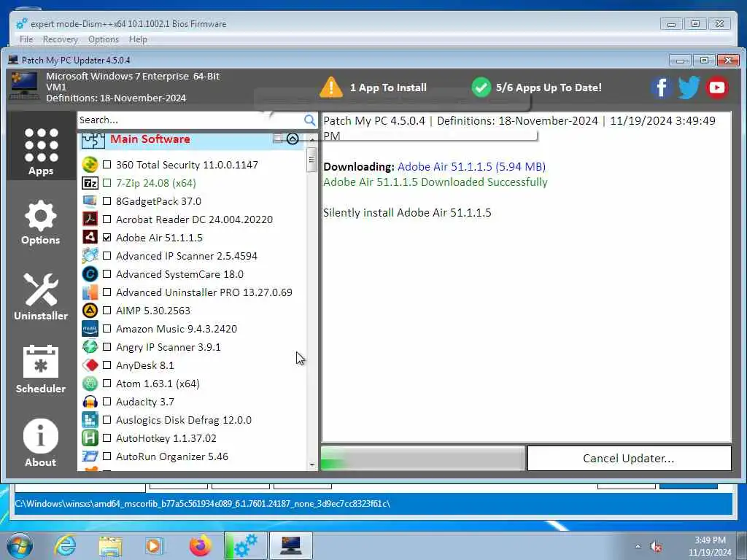Tick the Acrobat Reader DC checkbox
The width and height of the screenshot is (747, 560).
click(107, 219)
